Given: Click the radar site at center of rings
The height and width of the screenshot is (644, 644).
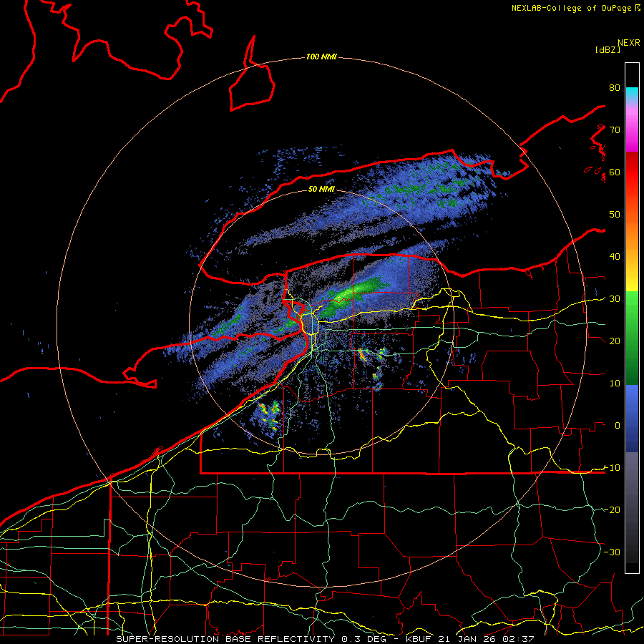Looking at the screenshot, I should [x=321, y=323].
